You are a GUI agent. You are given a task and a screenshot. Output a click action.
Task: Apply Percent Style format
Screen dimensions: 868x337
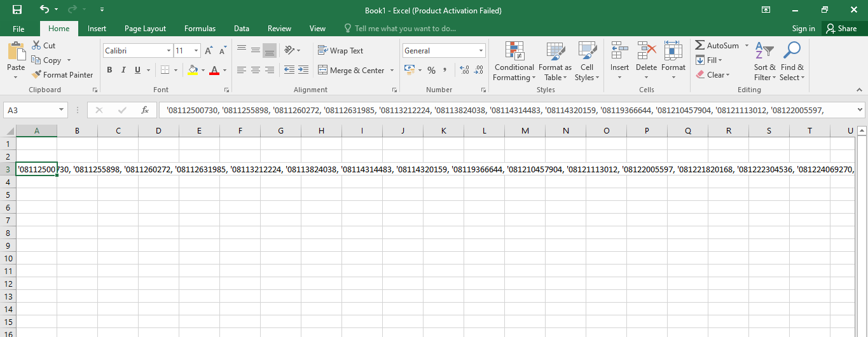pyautogui.click(x=431, y=70)
